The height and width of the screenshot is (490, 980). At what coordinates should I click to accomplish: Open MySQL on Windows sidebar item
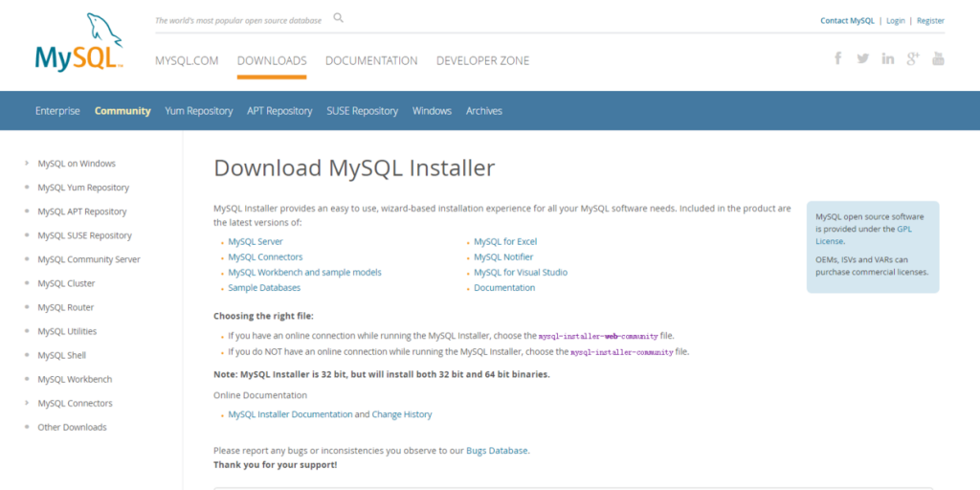pyautogui.click(x=77, y=163)
